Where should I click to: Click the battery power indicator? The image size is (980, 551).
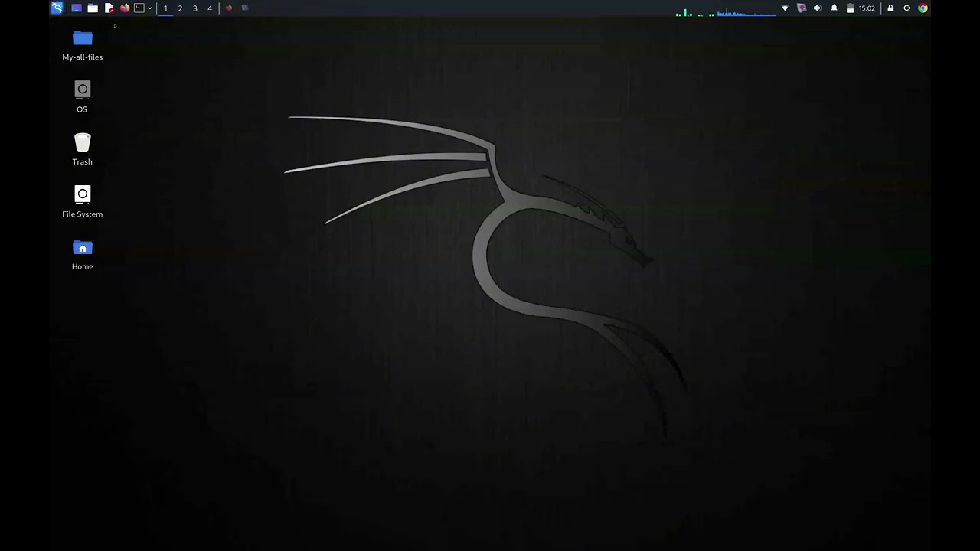pos(850,8)
